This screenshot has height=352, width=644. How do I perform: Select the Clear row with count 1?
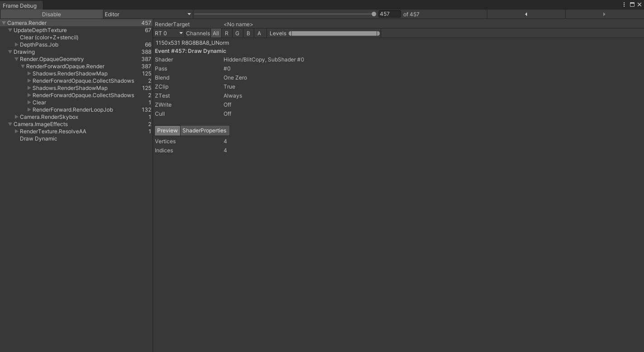coord(76,103)
